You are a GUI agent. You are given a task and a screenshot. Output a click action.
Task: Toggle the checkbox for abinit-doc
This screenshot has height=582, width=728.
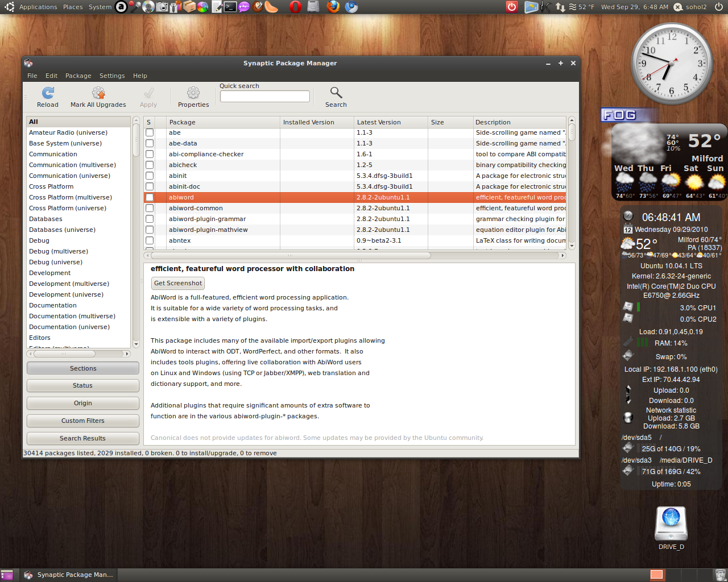click(x=150, y=186)
